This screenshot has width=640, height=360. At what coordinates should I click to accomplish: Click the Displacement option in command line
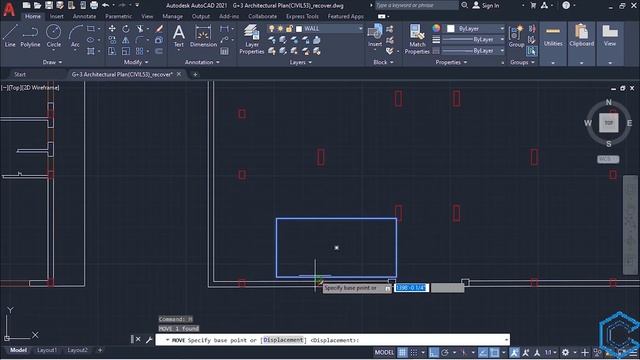click(283, 340)
